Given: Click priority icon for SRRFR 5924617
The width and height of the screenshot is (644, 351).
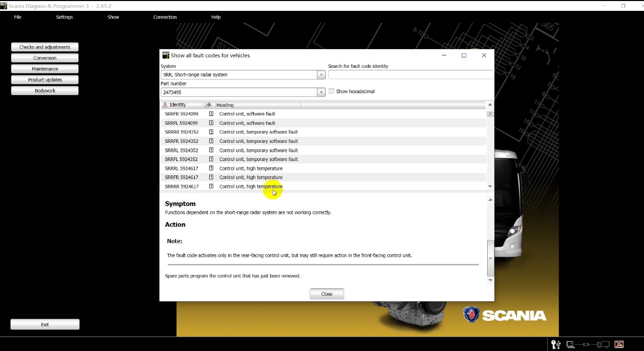Looking at the screenshot, I should click(211, 178).
